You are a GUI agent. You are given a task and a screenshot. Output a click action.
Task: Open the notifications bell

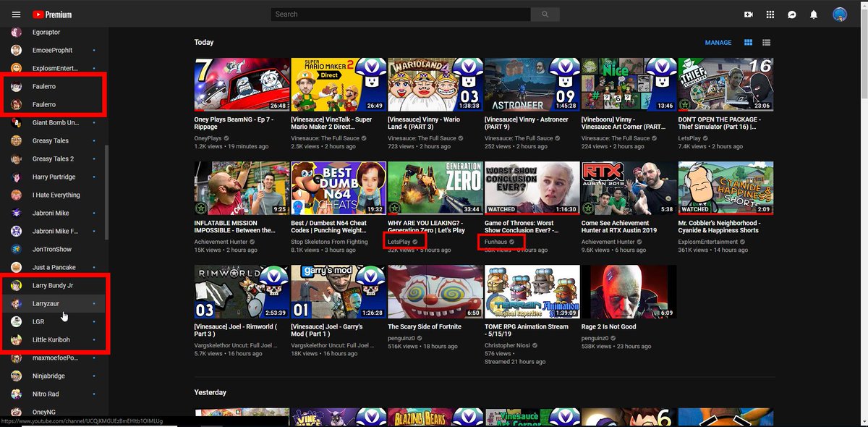[814, 14]
